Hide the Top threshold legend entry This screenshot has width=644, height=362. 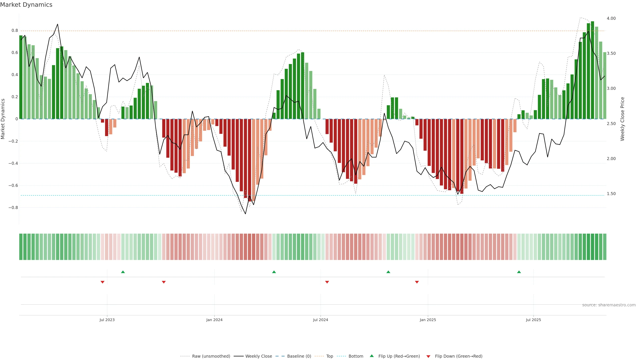click(330, 356)
